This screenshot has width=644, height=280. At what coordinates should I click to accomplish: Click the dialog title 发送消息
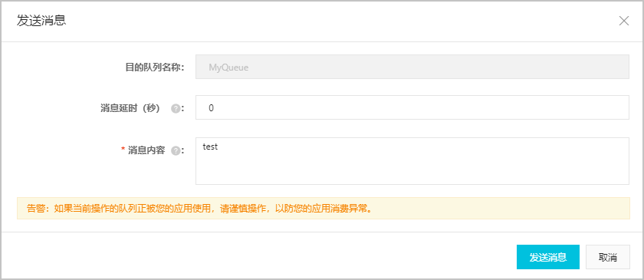click(41, 21)
